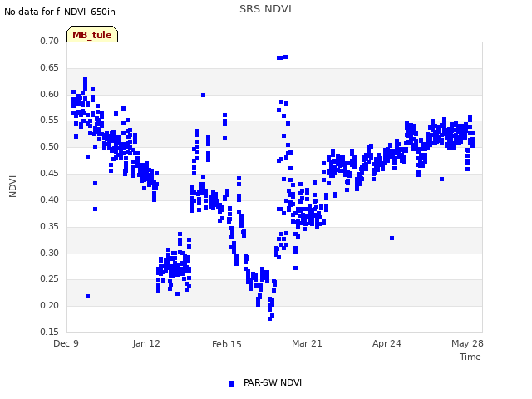The height and width of the screenshot is (399, 532).
Task: Click the 0.25 y-axis tick label
Action: (50, 278)
